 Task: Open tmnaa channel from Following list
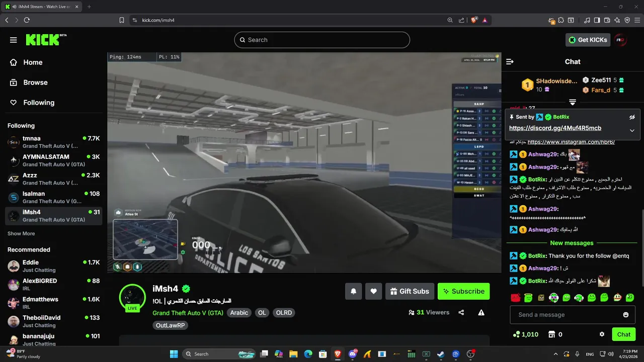pyautogui.click(x=53, y=142)
